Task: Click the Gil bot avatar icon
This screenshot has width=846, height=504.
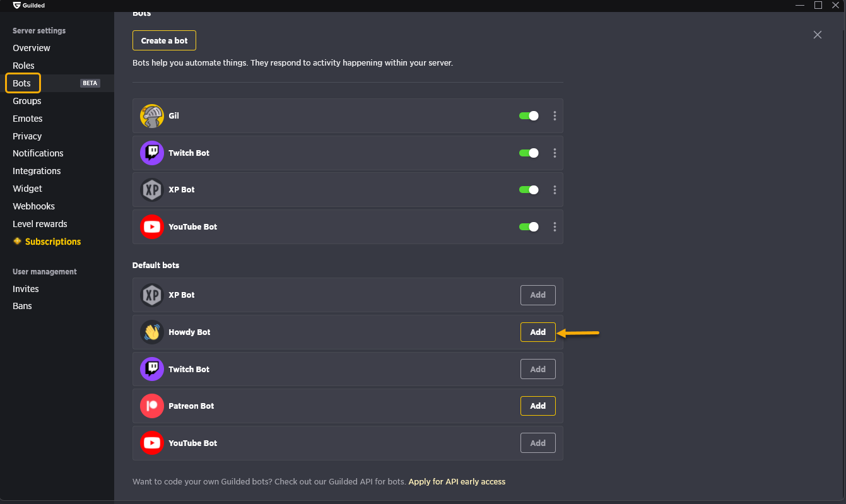Action: click(152, 116)
